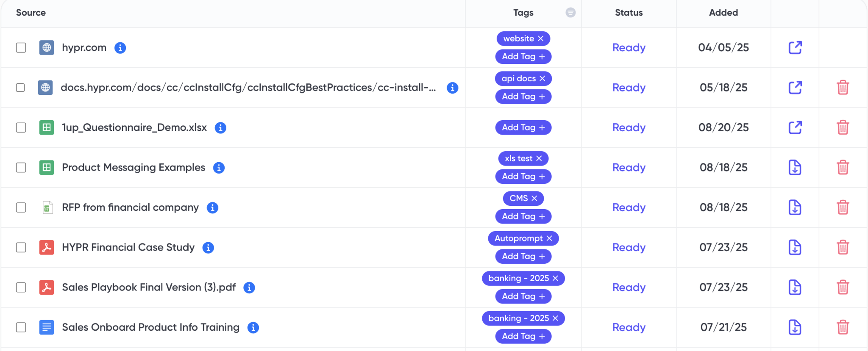The image size is (868, 351).
Task: Remove banking - 2025 tag from Sales Onboard
Action: pyautogui.click(x=556, y=318)
